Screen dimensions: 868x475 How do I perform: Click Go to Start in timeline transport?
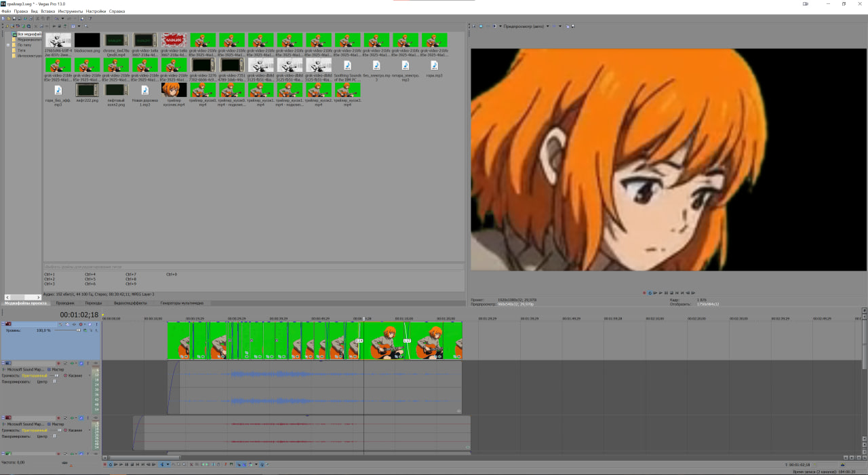[x=138, y=465]
